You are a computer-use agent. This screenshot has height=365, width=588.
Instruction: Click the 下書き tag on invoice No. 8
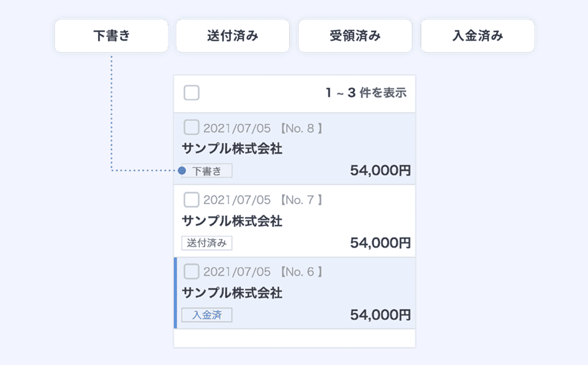[x=207, y=171]
